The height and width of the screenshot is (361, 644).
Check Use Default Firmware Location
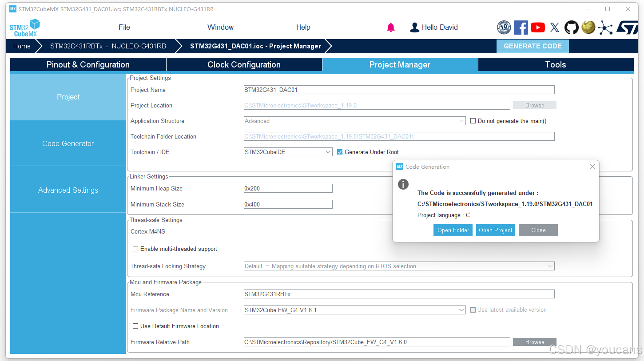coord(135,326)
